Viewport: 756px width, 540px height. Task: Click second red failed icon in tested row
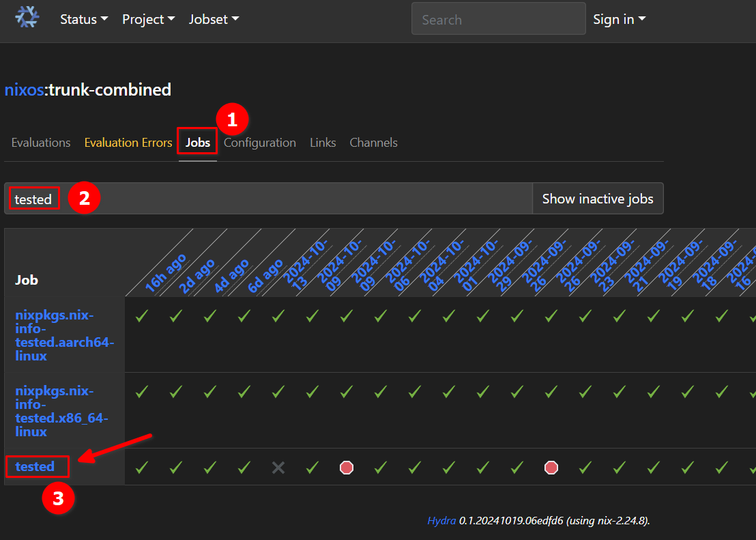click(551, 468)
